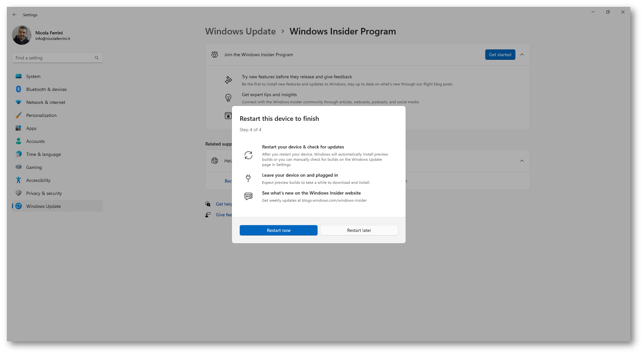Open Bluetooth & devices settings
This screenshot has width=644, height=355.
(57, 89)
